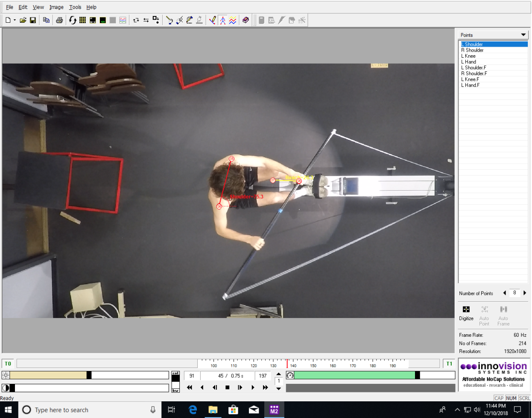Click the purple help book icon
Screen dimensions: 532x418
click(x=246, y=20)
